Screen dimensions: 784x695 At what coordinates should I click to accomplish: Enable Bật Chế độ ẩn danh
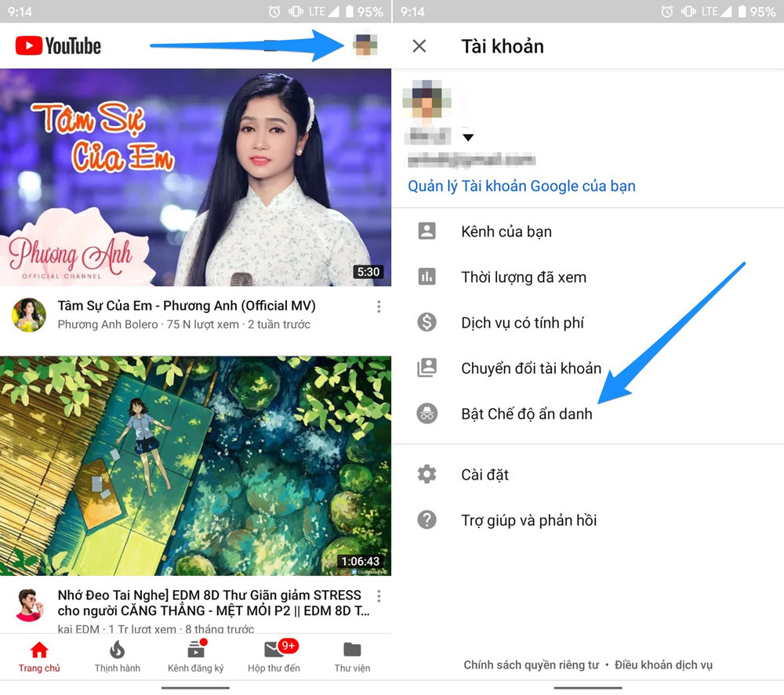tap(526, 414)
